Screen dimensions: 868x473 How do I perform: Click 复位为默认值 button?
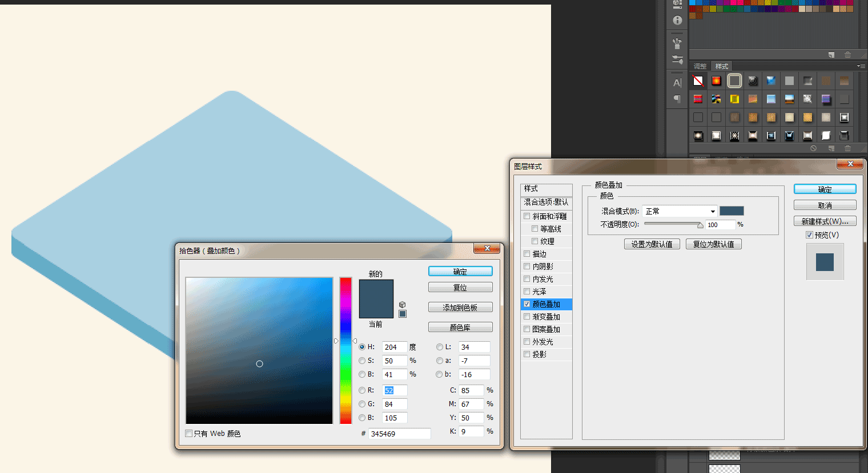[714, 244]
